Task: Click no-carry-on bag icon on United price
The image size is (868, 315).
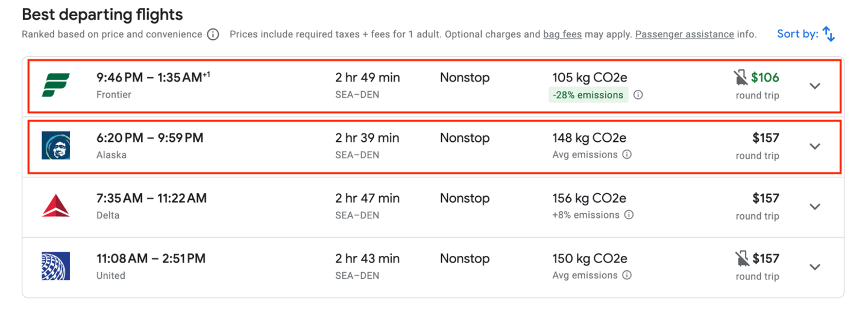Action: [x=742, y=259]
